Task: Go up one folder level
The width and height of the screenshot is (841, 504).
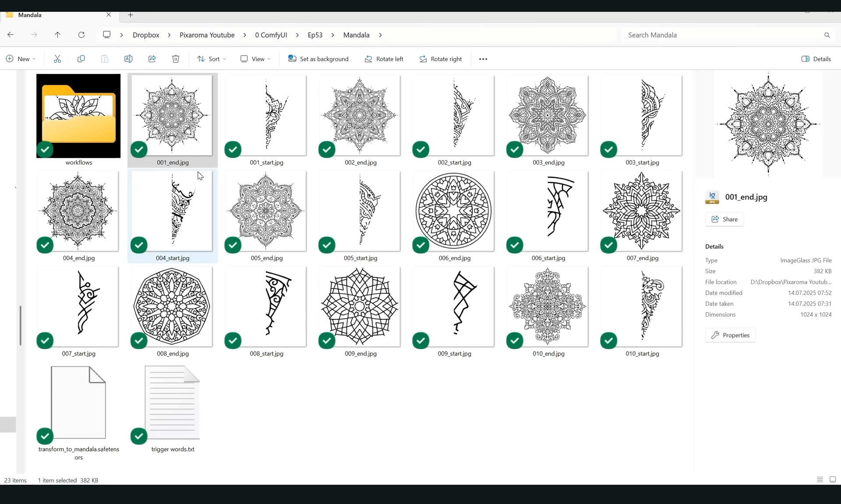Action: [x=57, y=35]
